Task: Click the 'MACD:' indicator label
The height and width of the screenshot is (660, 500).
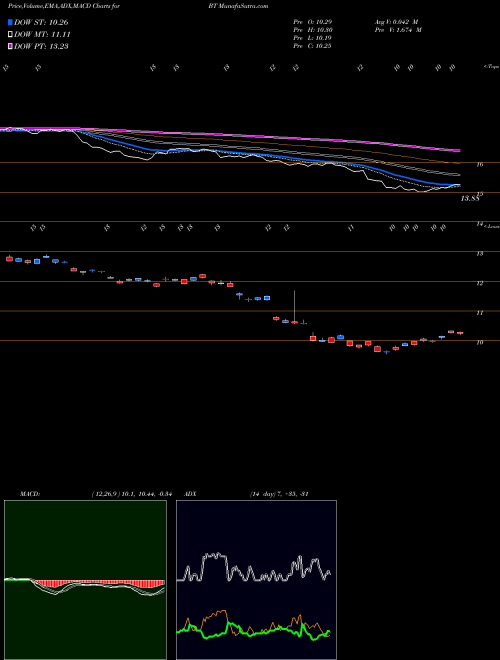Action: tap(29, 494)
